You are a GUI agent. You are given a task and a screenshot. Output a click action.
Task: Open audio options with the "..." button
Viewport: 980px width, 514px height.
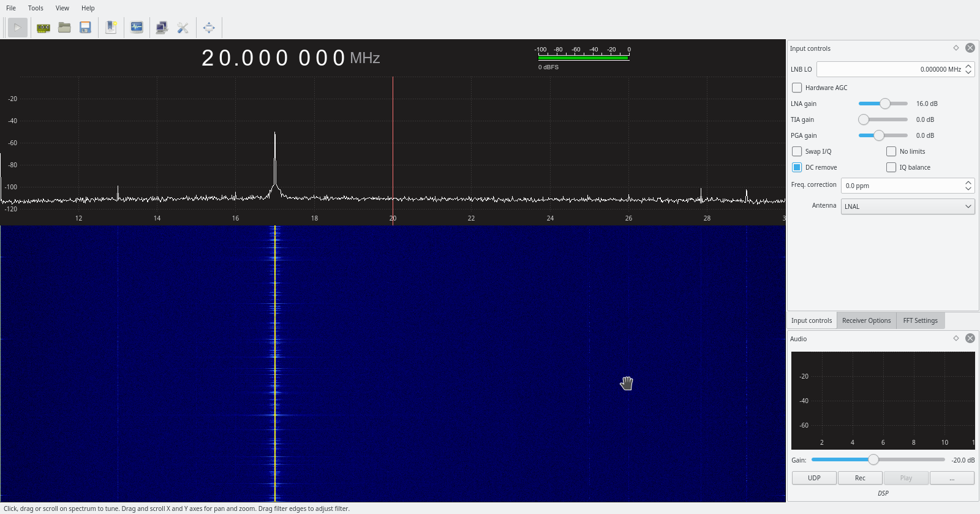click(952, 478)
